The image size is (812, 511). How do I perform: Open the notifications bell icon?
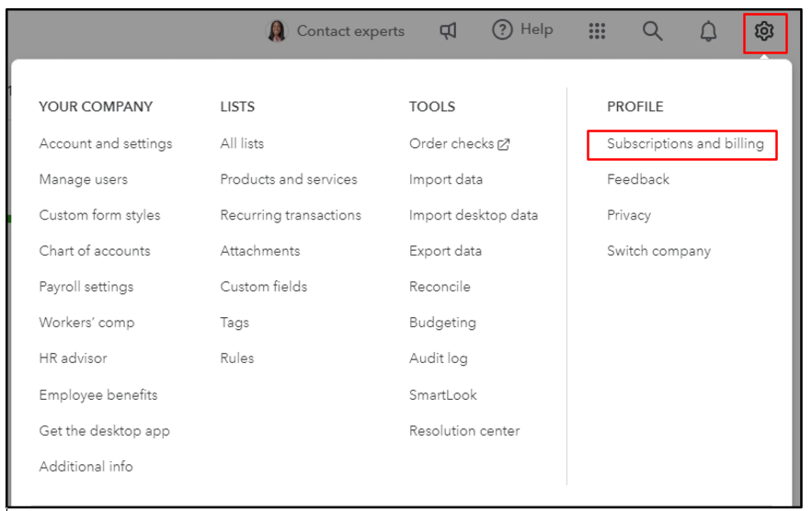708,32
